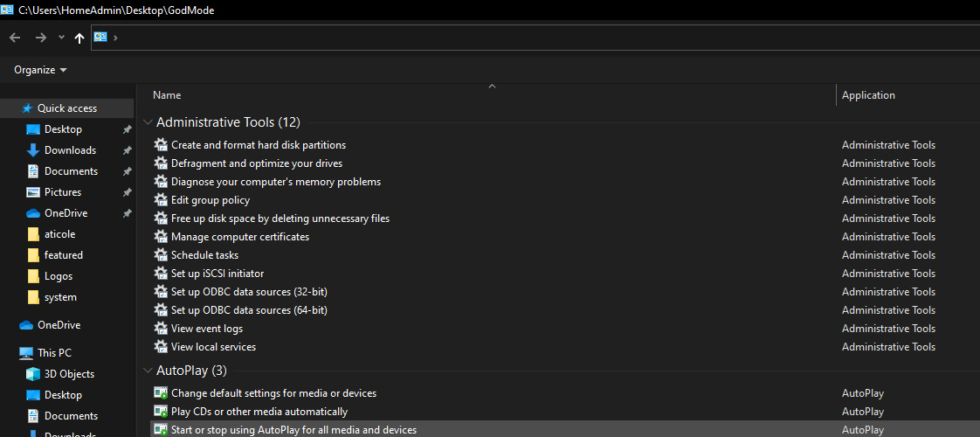The image size is (980, 437).
Task: Open Create and format hard disk partitions
Action: pos(259,145)
